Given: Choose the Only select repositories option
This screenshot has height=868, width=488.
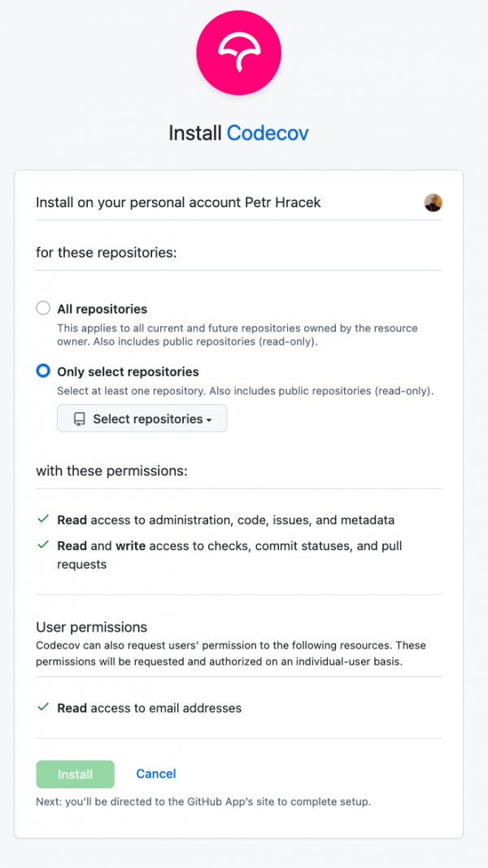Looking at the screenshot, I should 42,371.
